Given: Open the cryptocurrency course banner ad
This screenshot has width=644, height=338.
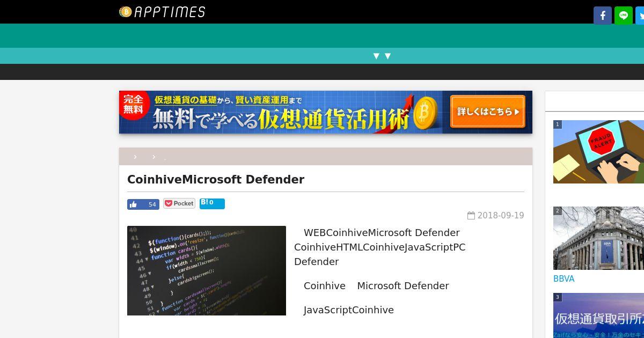Looking at the screenshot, I should [x=326, y=112].
